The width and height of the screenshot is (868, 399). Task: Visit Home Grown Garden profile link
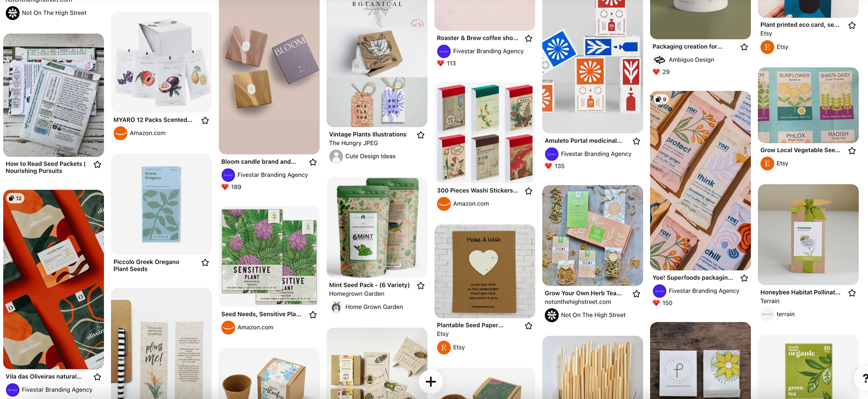(374, 307)
